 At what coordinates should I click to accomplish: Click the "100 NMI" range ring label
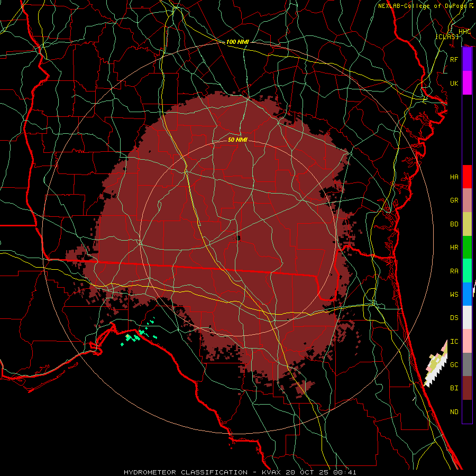coord(237,42)
